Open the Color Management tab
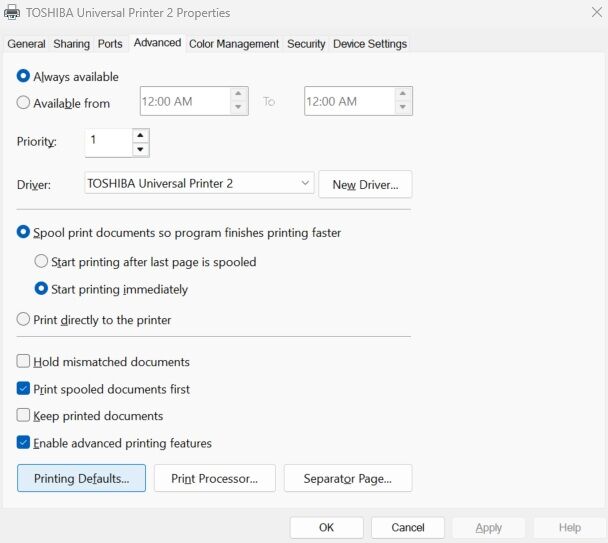The height and width of the screenshot is (543, 608). click(x=234, y=44)
